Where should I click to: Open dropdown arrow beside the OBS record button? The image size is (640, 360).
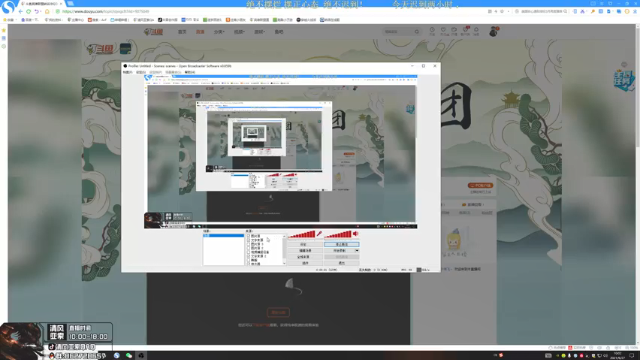[x=357, y=251]
